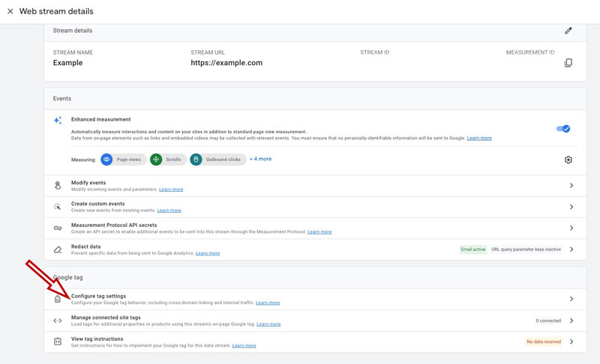Copy the measurement ID with copy icon

(x=568, y=63)
